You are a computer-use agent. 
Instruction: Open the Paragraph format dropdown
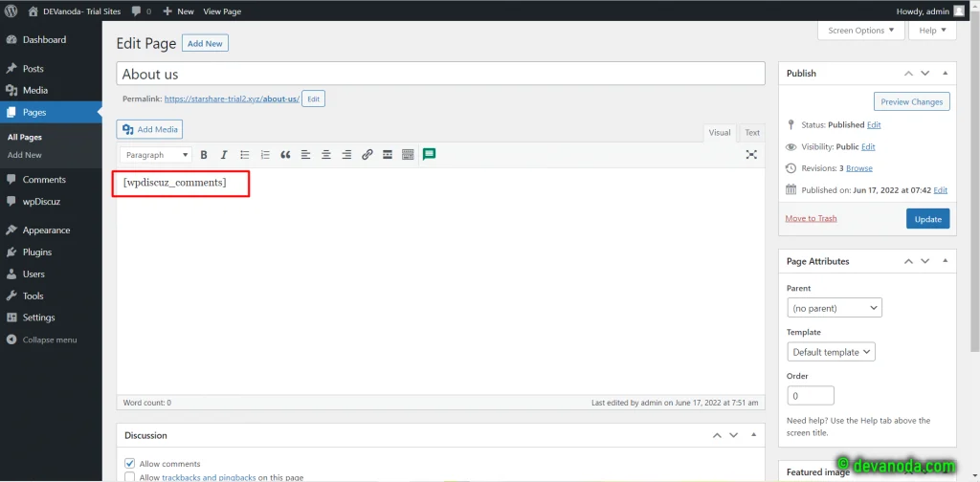[x=156, y=155]
